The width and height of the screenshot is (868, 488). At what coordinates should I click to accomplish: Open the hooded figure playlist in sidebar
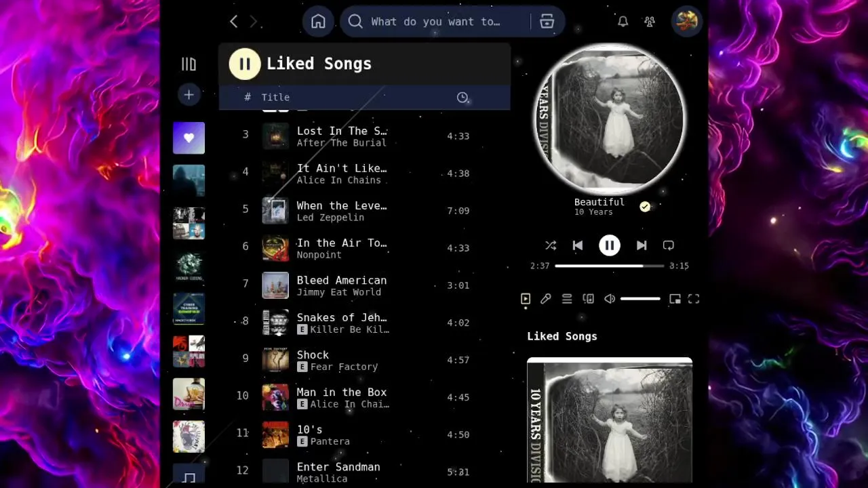pos(189,180)
